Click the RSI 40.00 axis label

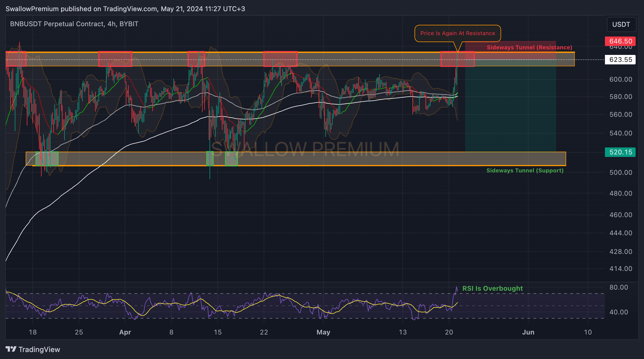(x=619, y=312)
